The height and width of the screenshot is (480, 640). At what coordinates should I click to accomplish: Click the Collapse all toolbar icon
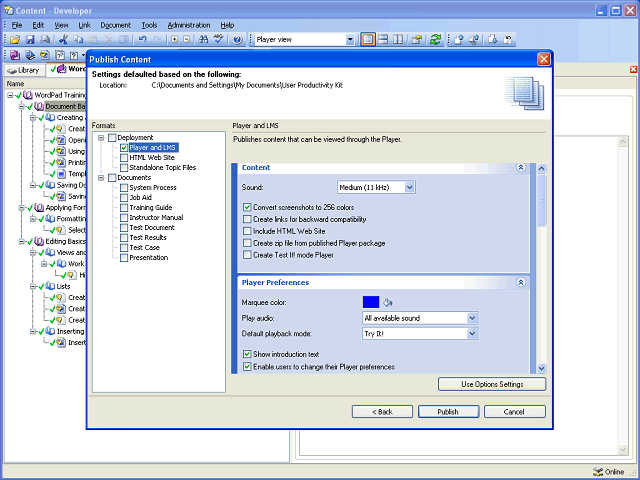[x=187, y=40]
